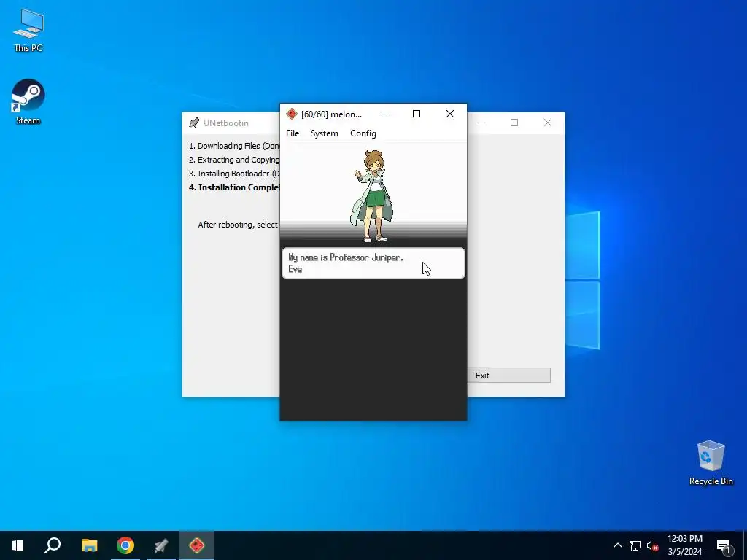
Task: Open the clock showing 12:03 PM
Action: [x=684, y=545]
